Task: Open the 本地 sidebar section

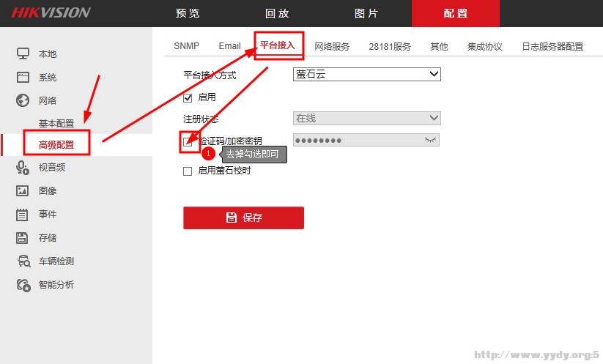Action: click(48, 53)
